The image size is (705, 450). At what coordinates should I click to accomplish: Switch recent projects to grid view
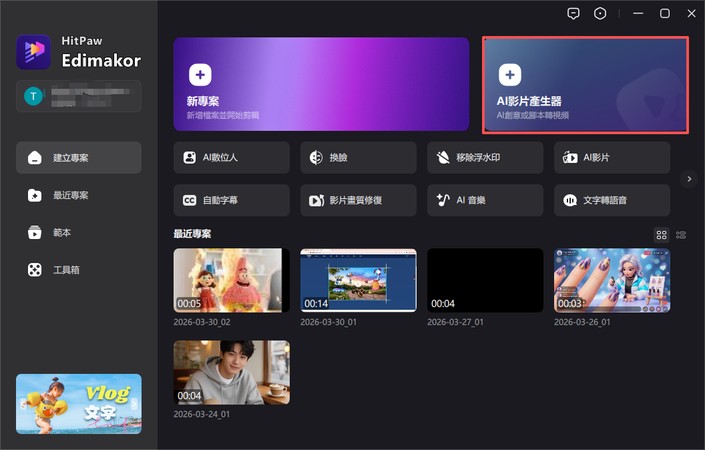pos(661,235)
